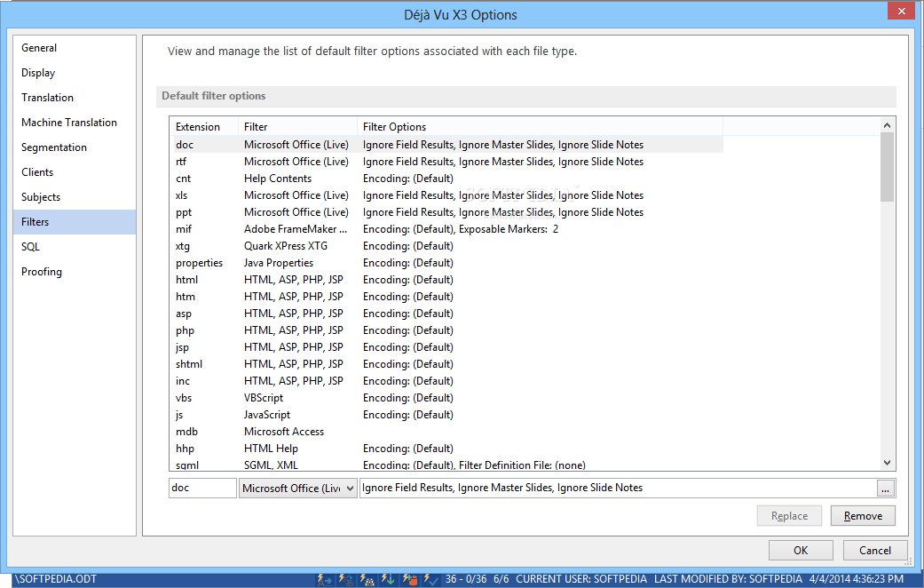
Task: Select the js JavaScript row
Action: 447,415
